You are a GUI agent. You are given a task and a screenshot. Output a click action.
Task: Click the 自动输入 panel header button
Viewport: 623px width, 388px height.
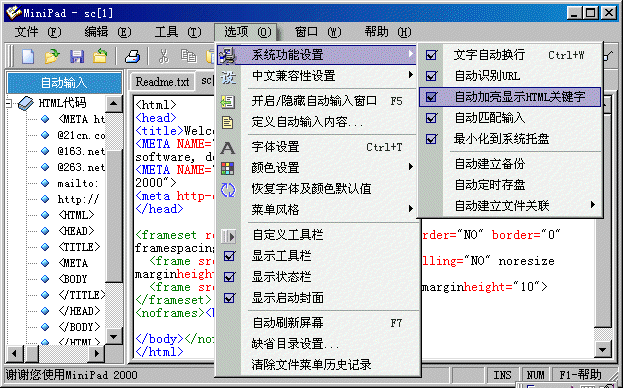pyautogui.click(x=64, y=83)
